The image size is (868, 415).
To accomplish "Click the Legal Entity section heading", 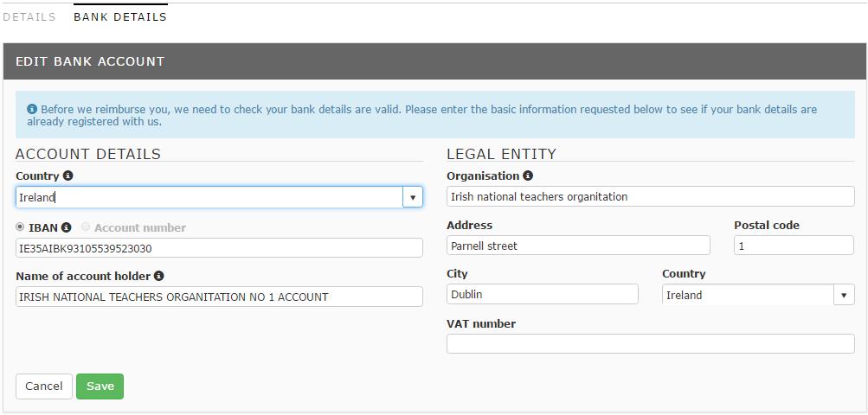I will click(502, 154).
